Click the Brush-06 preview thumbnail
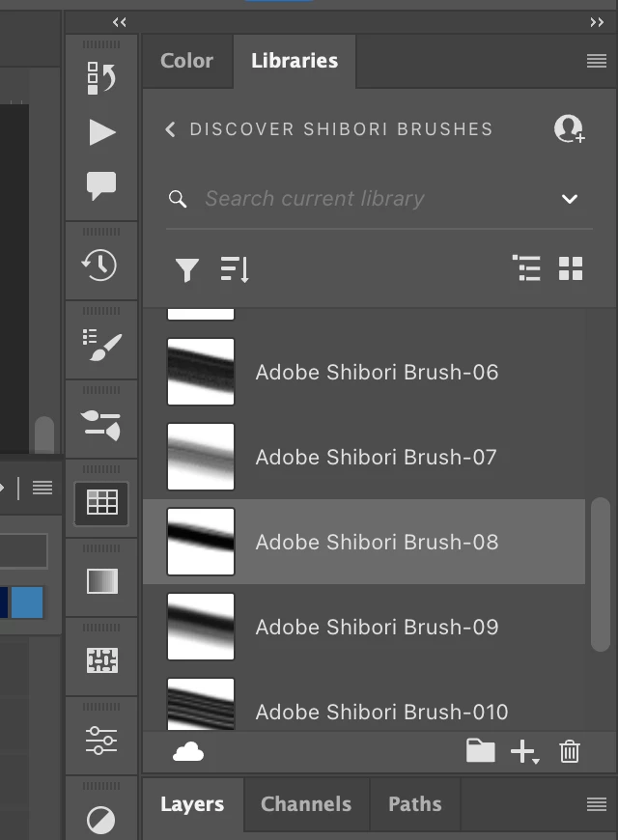Viewport: 618px width, 840px height. coord(201,372)
